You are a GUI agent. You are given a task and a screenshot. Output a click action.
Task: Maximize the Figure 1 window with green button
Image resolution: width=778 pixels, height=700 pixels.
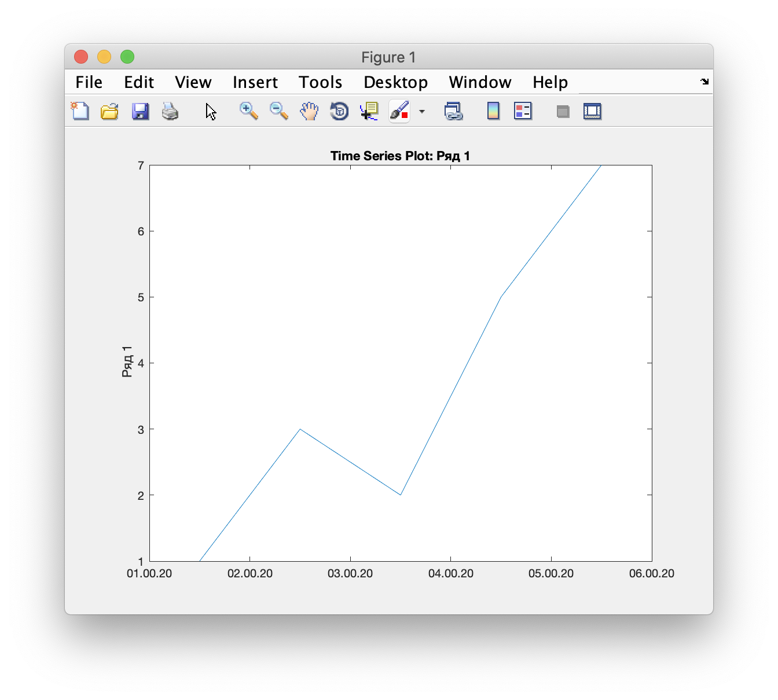[127, 57]
